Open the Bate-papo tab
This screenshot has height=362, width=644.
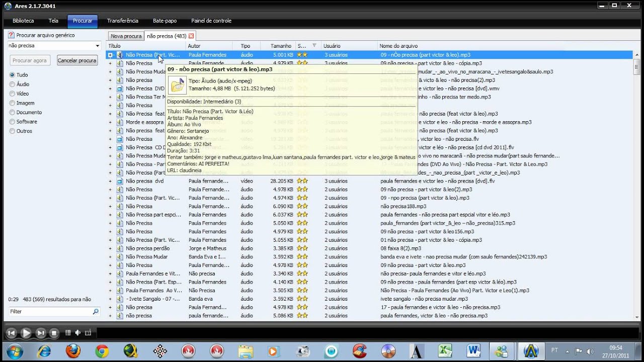coord(165,21)
